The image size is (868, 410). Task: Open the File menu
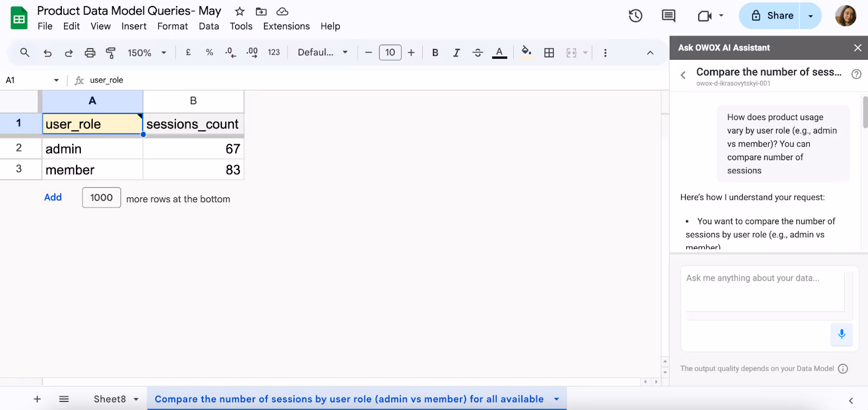45,26
